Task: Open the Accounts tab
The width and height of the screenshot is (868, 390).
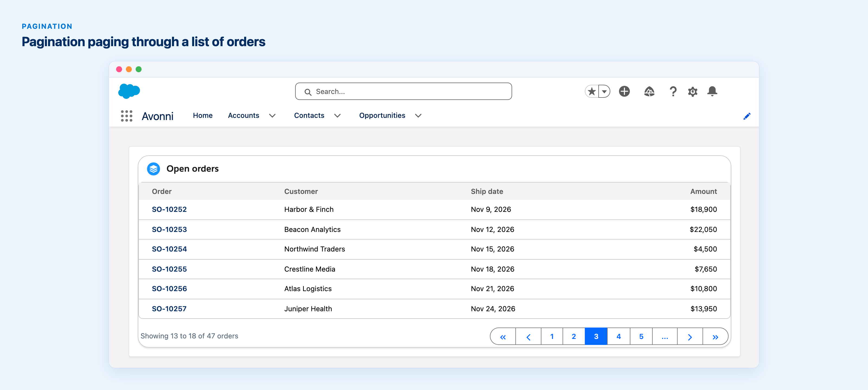Action: pos(243,115)
